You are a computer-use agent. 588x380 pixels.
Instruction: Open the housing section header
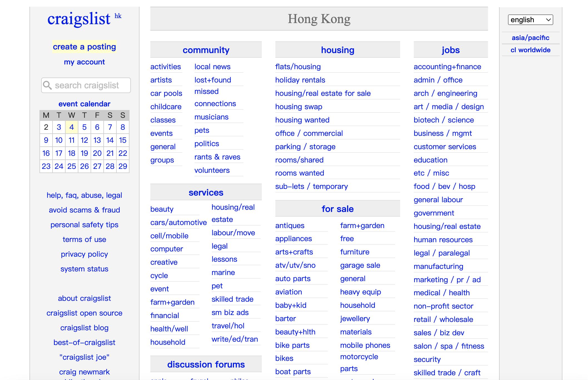pos(337,50)
